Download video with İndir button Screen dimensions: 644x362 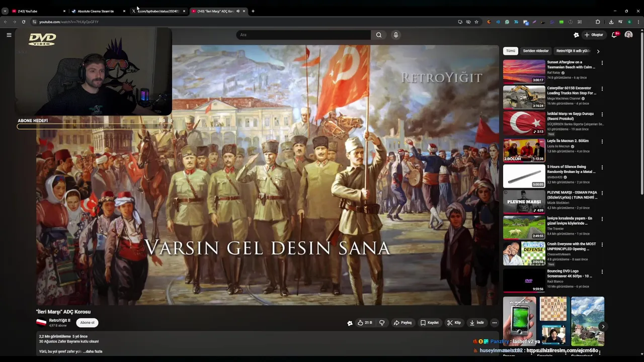(476, 323)
